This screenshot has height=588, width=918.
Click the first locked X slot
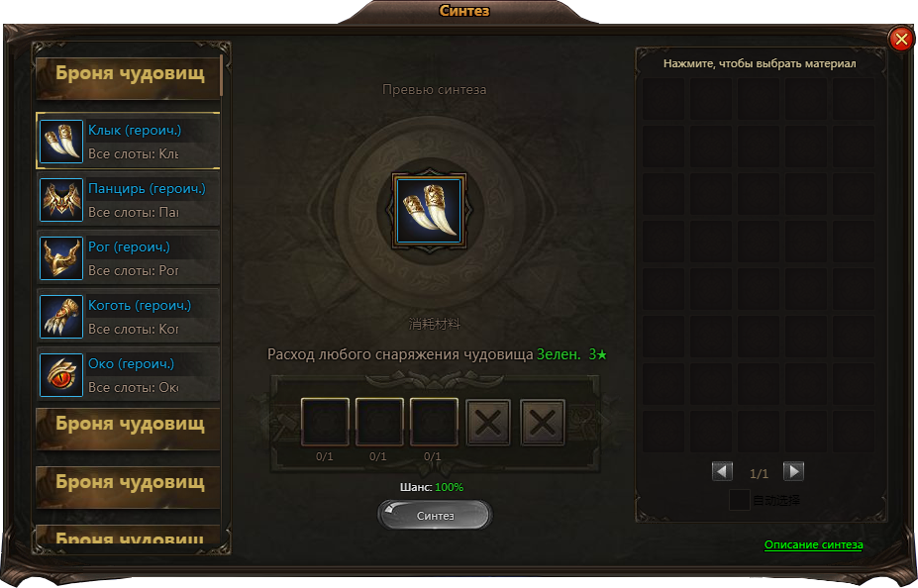pos(488,422)
